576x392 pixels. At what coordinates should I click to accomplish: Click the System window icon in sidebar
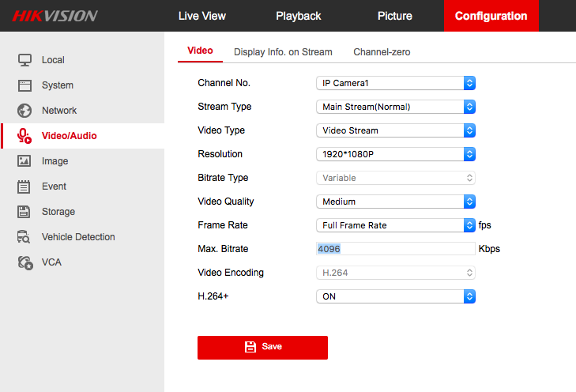[x=24, y=85]
